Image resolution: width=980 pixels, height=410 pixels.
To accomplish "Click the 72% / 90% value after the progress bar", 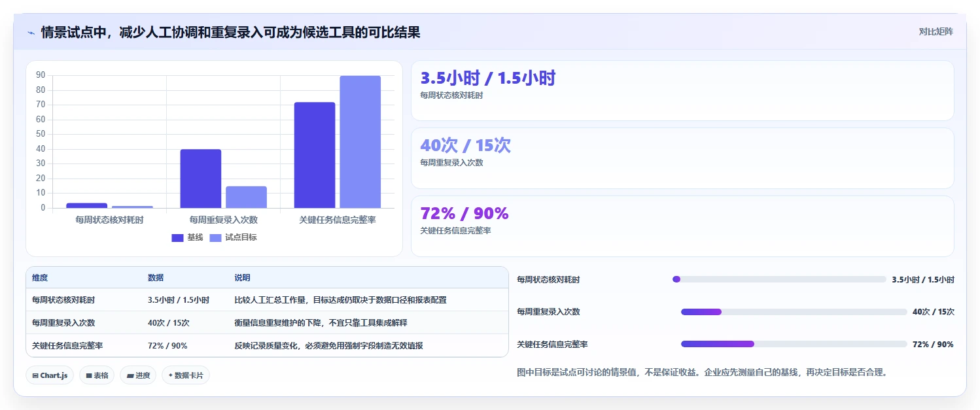I will [x=933, y=345].
